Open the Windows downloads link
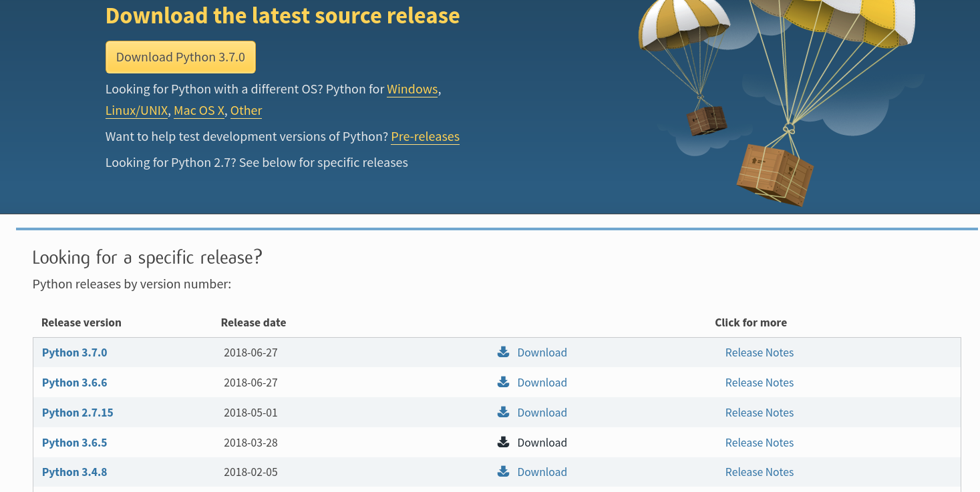 (412, 89)
